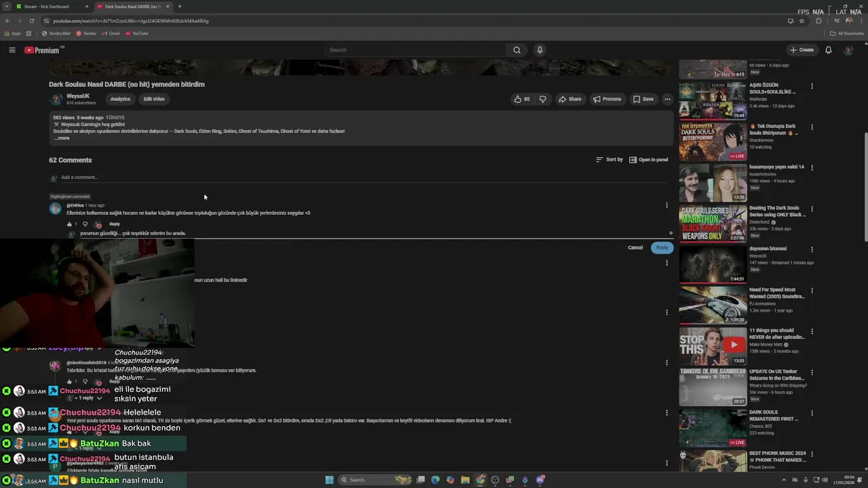The height and width of the screenshot is (488, 868).
Task: Reload the page in browser toolbar
Action: 31,21
